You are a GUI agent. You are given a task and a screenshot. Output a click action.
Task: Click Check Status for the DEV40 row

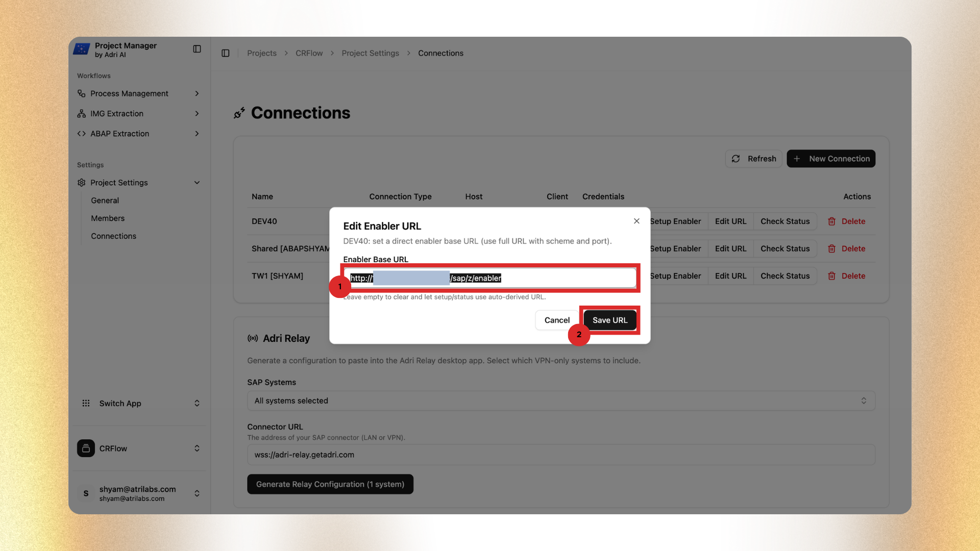click(x=785, y=221)
